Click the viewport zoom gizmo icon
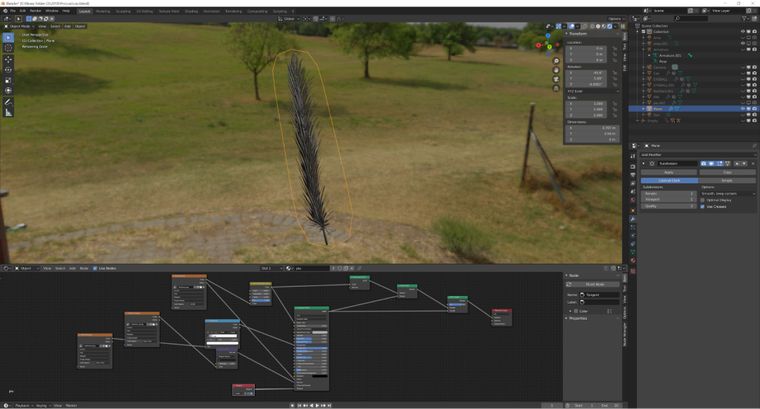 click(556, 61)
